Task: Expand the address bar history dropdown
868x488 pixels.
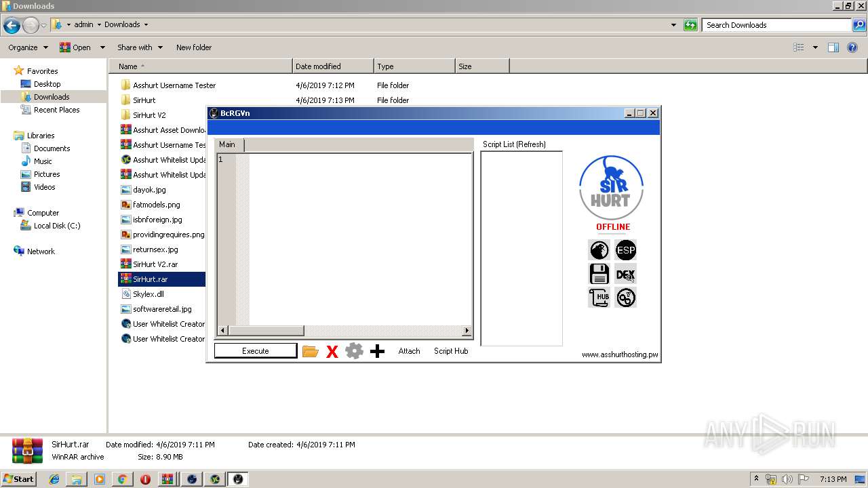Action: [673, 25]
